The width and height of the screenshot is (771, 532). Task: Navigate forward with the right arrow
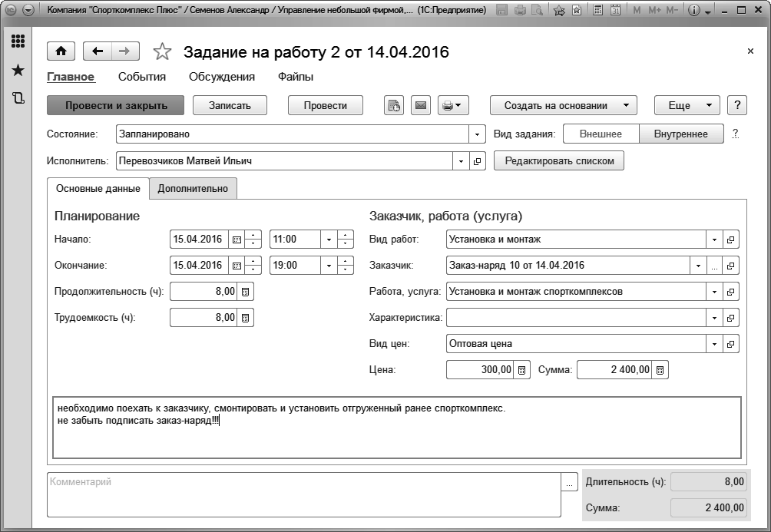[125, 51]
